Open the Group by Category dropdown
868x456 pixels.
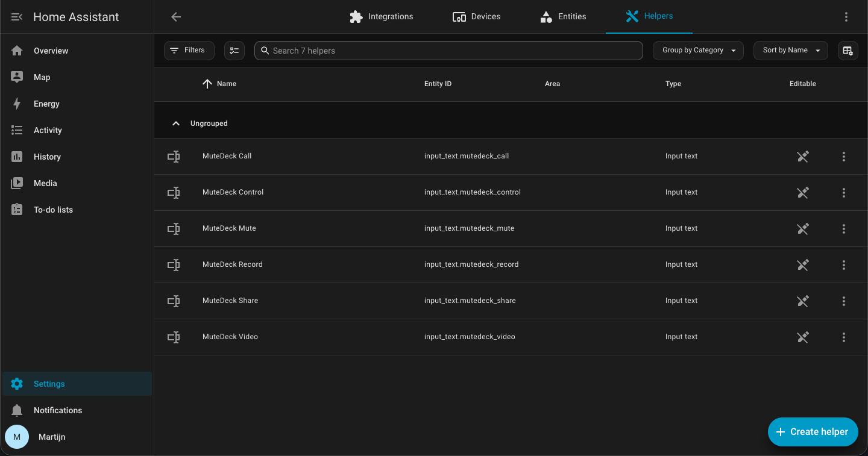698,51
